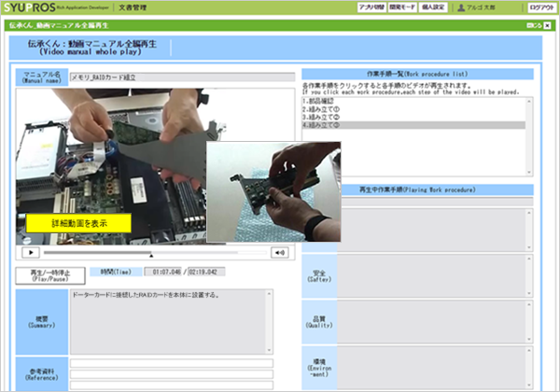Select highlighted procedure 4.組み立て③
The height and width of the screenshot is (392, 560).
(413, 125)
